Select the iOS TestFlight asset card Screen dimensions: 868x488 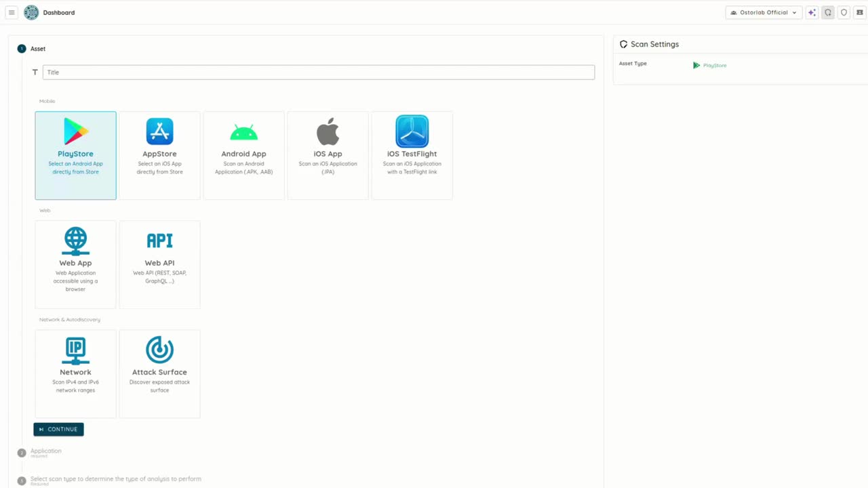(x=412, y=155)
